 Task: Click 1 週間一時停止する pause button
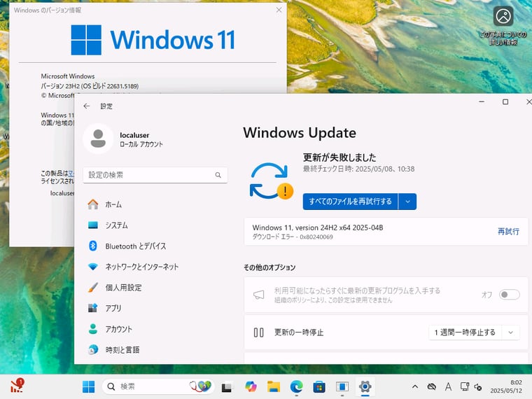pyautogui.click(x=465, y=332)
